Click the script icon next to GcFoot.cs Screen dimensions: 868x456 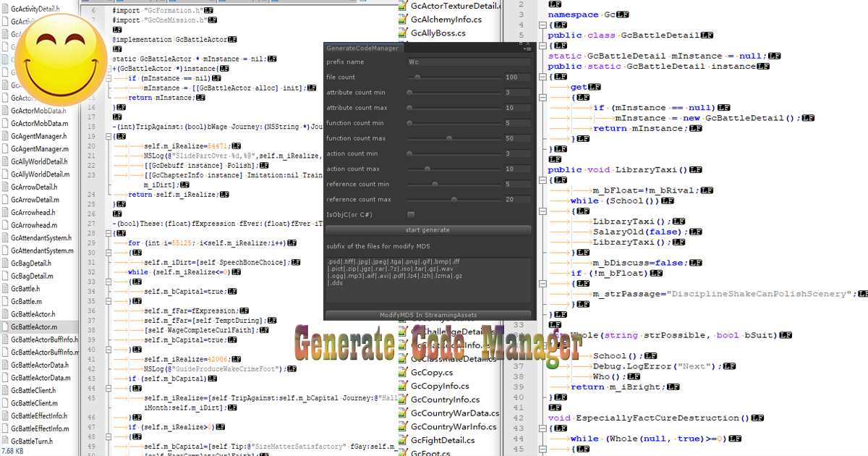[x=403, y=453]
